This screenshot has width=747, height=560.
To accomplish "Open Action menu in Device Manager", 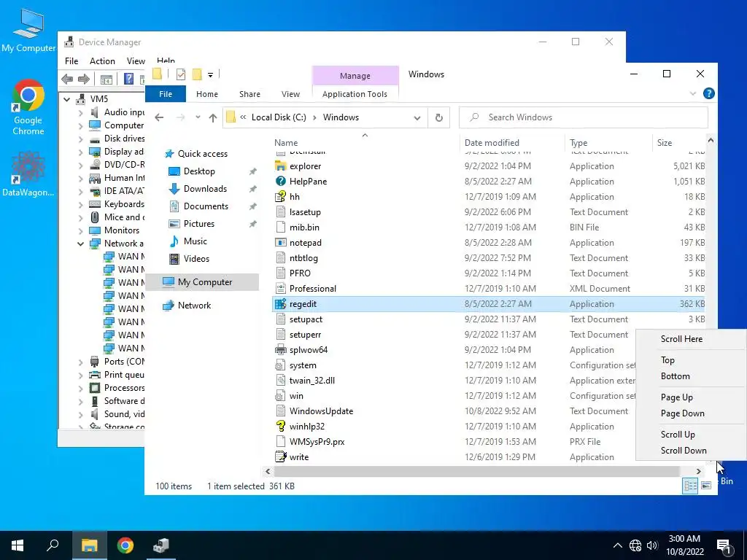I will click(x=102, y=61).
